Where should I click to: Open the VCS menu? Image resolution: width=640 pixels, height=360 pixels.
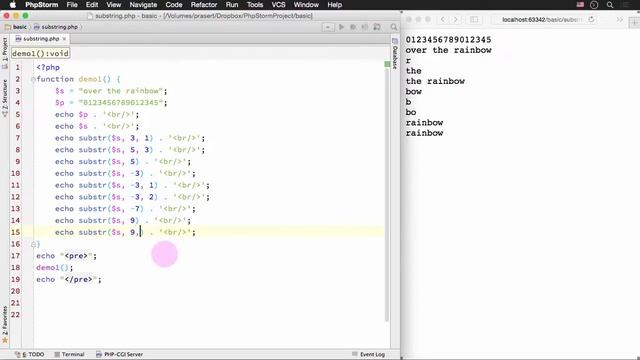click(278, 5)
